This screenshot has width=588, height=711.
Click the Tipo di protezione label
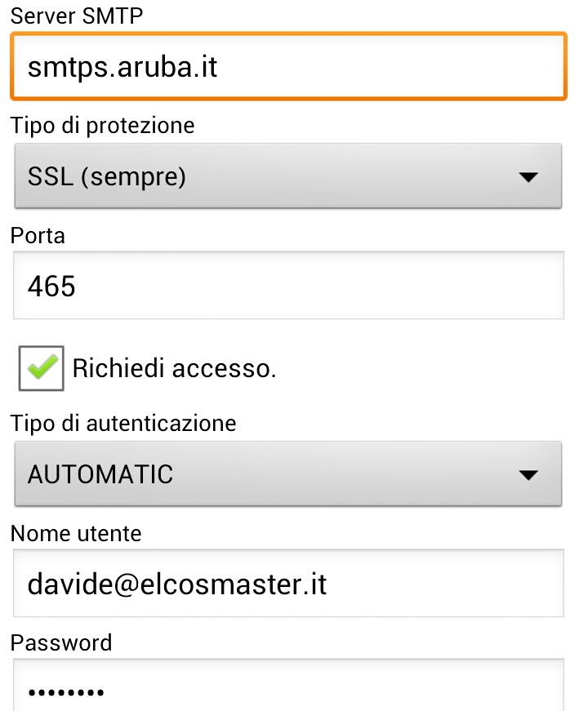point(103,126)
